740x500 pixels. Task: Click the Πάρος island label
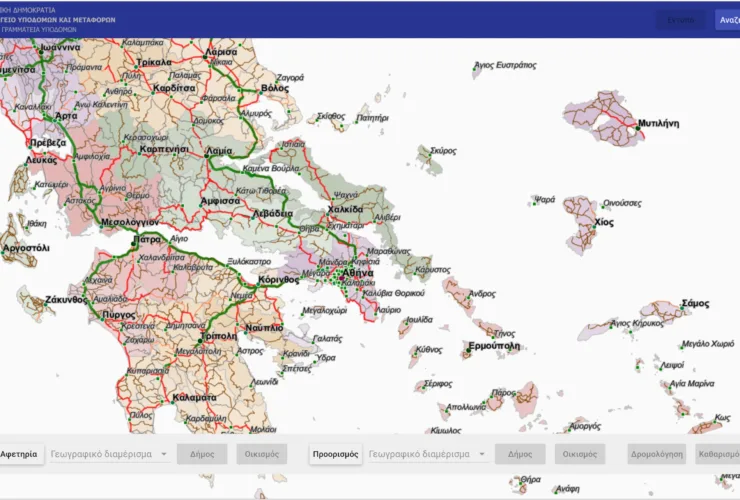point(504,393)
